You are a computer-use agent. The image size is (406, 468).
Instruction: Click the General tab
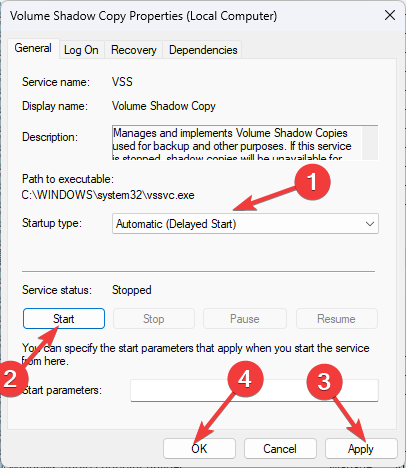pos(33,48)
